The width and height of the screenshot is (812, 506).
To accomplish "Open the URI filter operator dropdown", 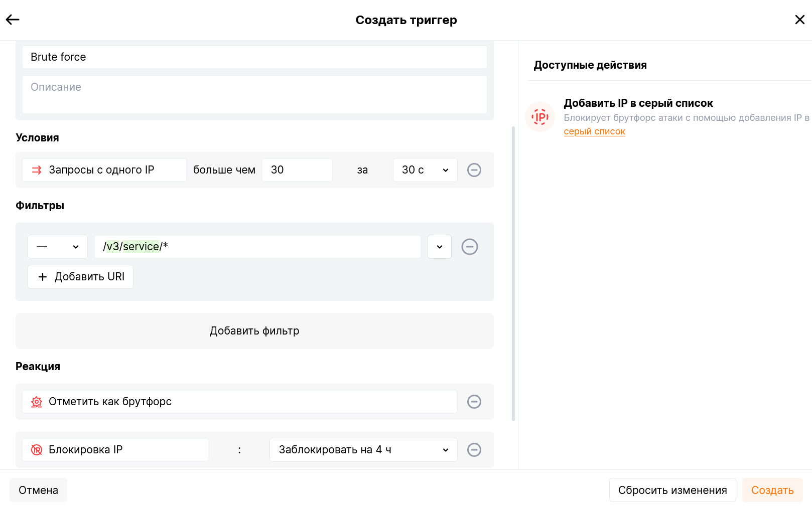I will [58, 247].
